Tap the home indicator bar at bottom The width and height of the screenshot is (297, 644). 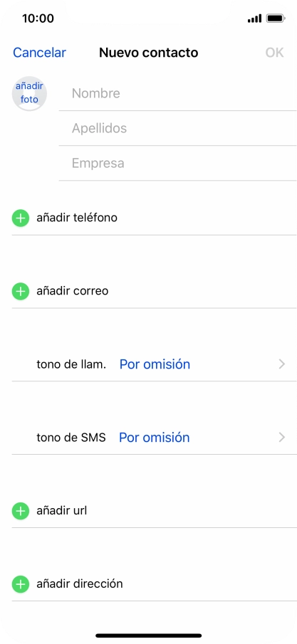click(148, 635)
